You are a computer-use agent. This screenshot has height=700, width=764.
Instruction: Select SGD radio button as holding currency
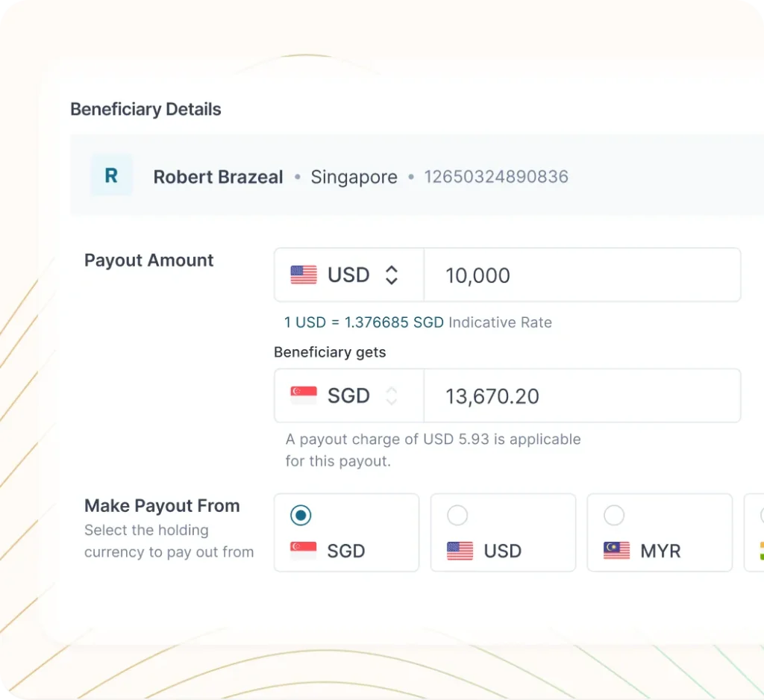click(301, 515)
